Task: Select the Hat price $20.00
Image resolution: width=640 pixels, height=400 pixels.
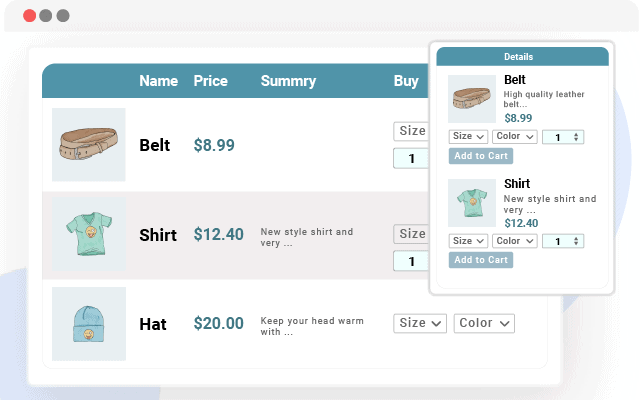Action: 218,324
